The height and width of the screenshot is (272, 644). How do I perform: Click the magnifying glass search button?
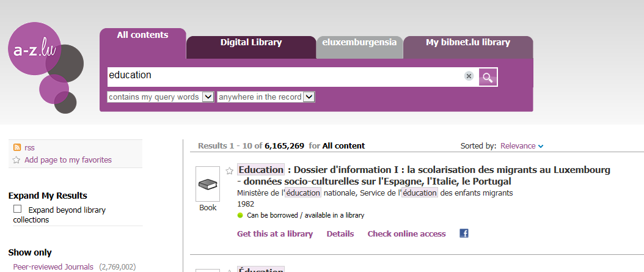(488, 77)
